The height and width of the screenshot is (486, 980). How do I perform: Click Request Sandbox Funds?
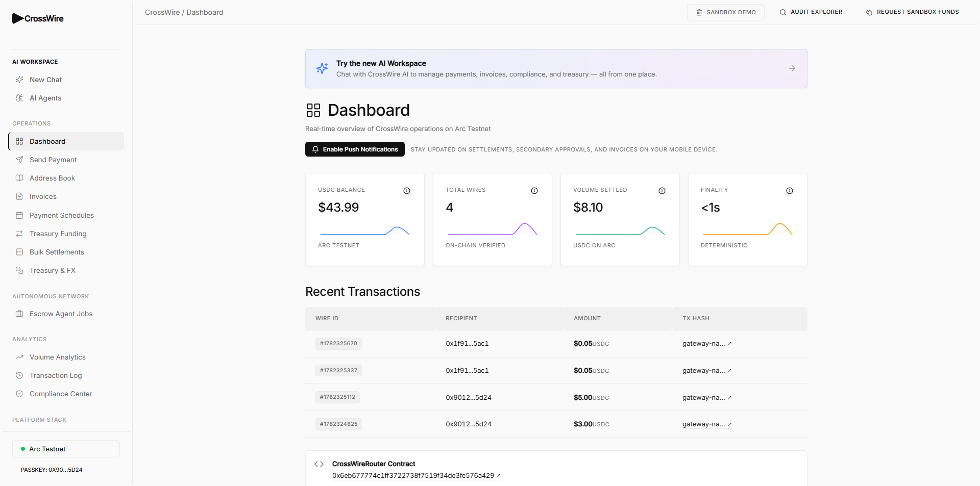pyautogui.click(x=912, y=12)
